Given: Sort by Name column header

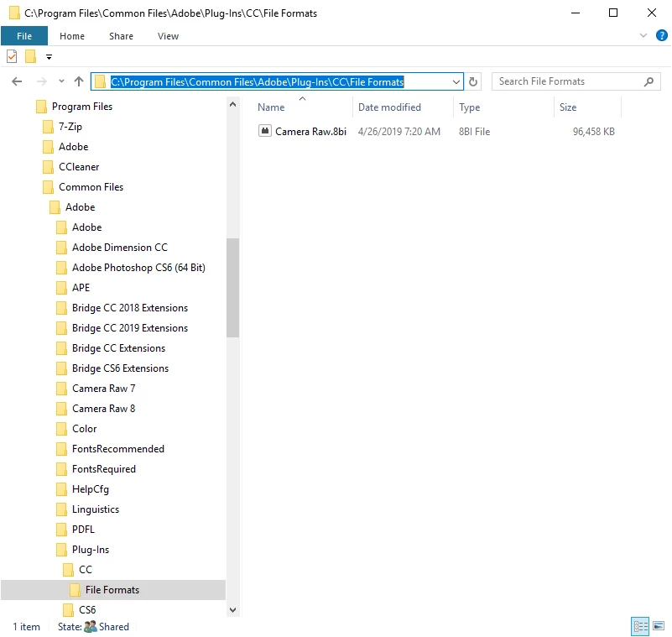Looking at the screenshot, I should click(x=271, y=107).
